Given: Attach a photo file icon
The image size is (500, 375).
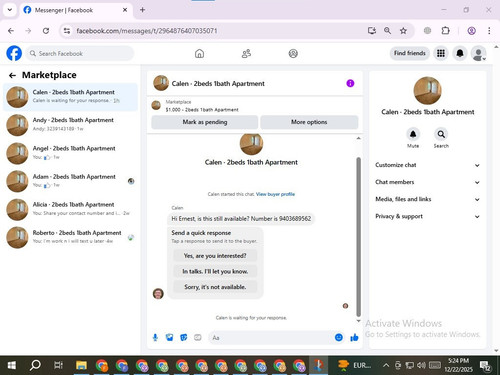Looking at the screenshot, I should click(x=169, y=338).
